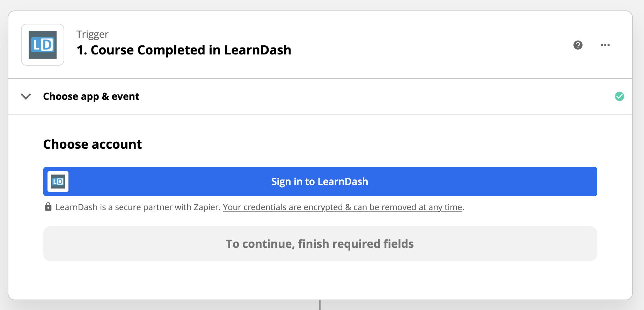This screenshot has height=310, width=644.
Task: Click the Trigger label above step title
Action: point(93,34)
